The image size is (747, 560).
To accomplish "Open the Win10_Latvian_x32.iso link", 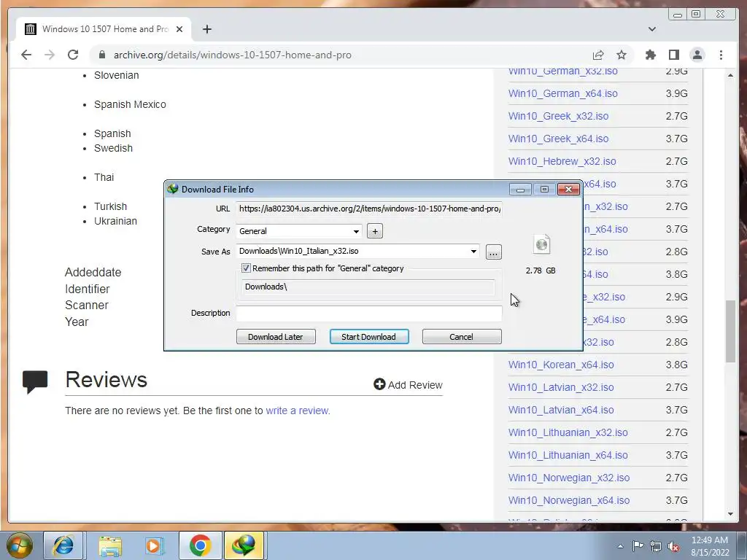I will pos(561,387).
